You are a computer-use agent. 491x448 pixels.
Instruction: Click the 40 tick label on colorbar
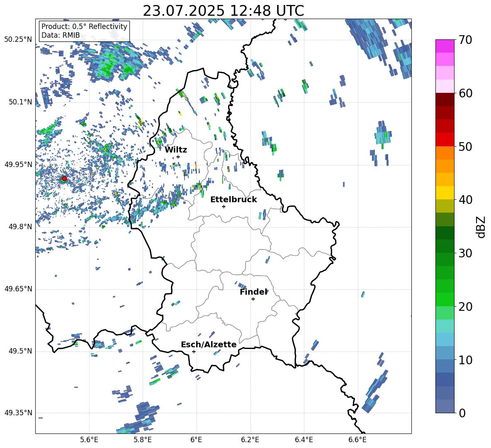click(465, 200)
